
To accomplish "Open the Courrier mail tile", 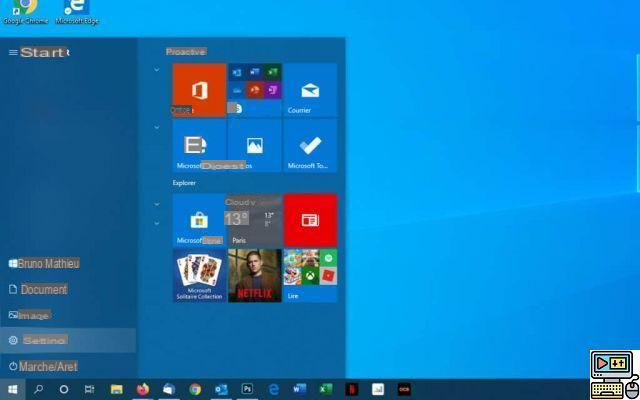I will pyautogui.click(x=310, y=90).
